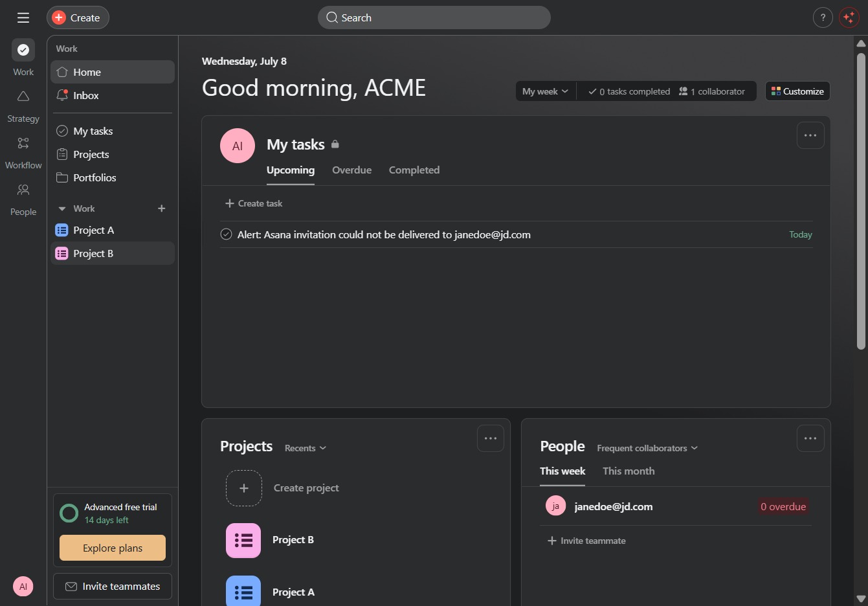The height and width of the screenshot is (606, 868).
Task: Click Invite teammate in People widget
Action: pyautogui.click(x=586, y=541)
